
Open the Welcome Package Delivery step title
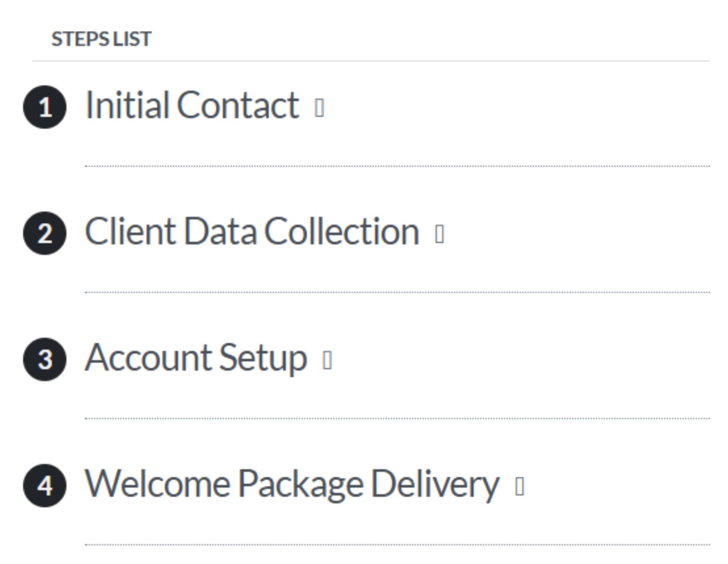(292, 484)
